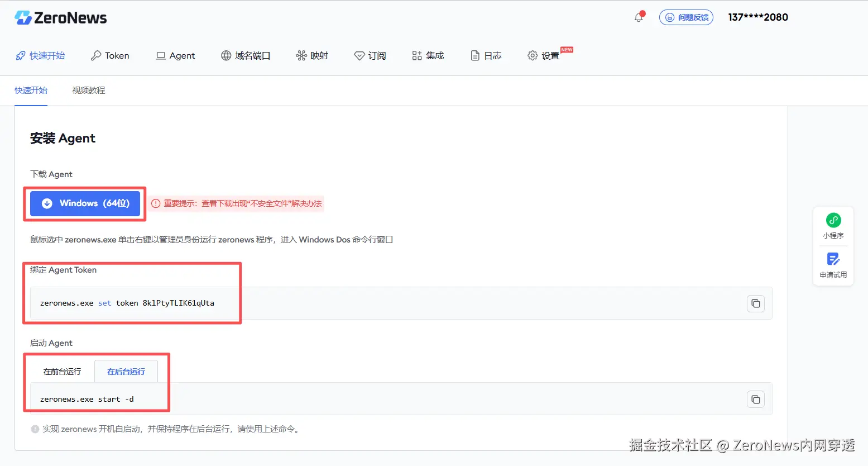This screenshot has width=868, height=466.
Task: Open account menu 137****2080
Action: [758, 17]
